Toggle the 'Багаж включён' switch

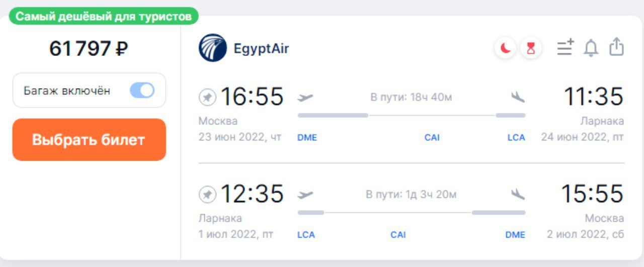pos(142,91)
